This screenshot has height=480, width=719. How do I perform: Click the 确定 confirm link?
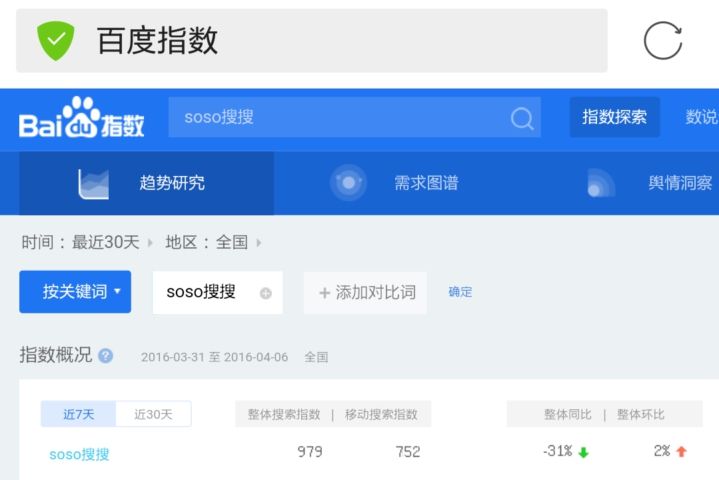[x=460, y=292]
